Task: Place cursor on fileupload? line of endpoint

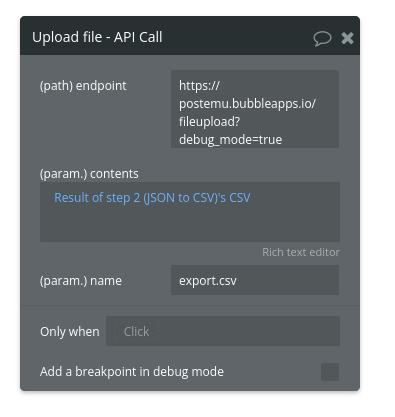Action: (x=209, y=122)
